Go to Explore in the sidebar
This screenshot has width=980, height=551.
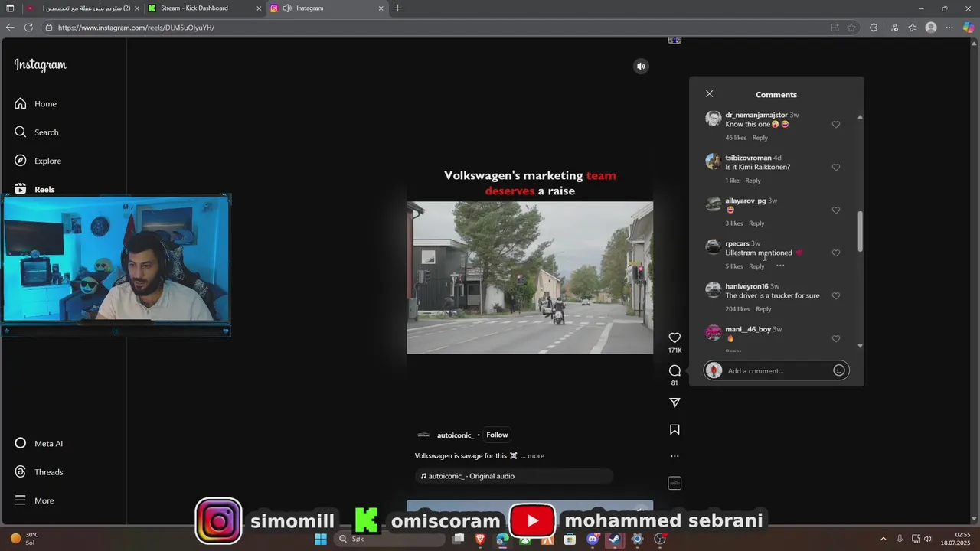38,161
